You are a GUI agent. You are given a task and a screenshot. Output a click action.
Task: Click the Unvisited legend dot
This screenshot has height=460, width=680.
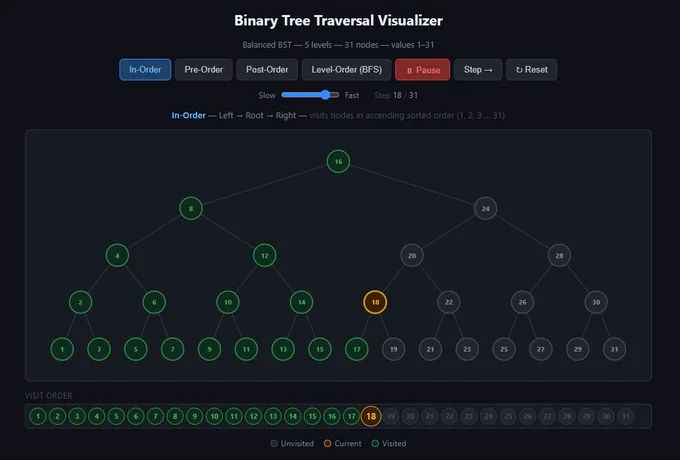[x=274, y=444]
